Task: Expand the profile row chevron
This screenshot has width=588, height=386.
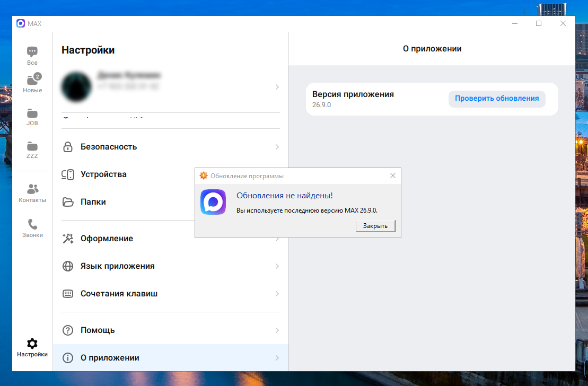Action: [277, 87]
